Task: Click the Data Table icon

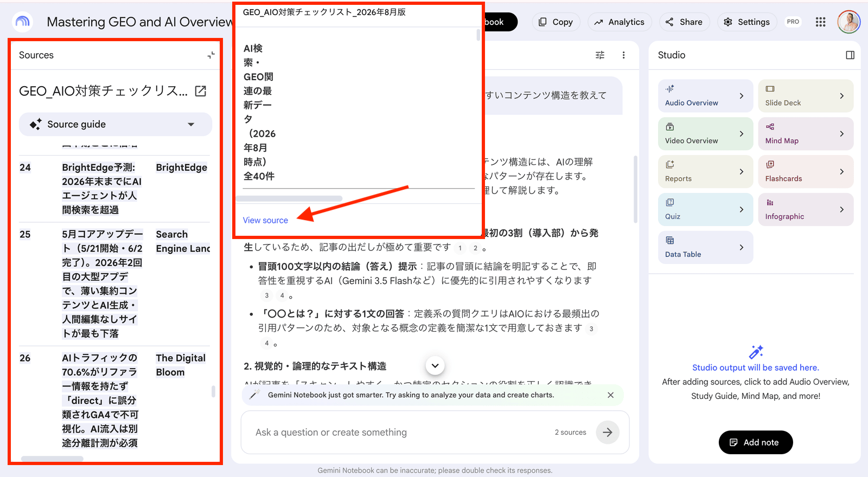Action: tap(670, 241)
